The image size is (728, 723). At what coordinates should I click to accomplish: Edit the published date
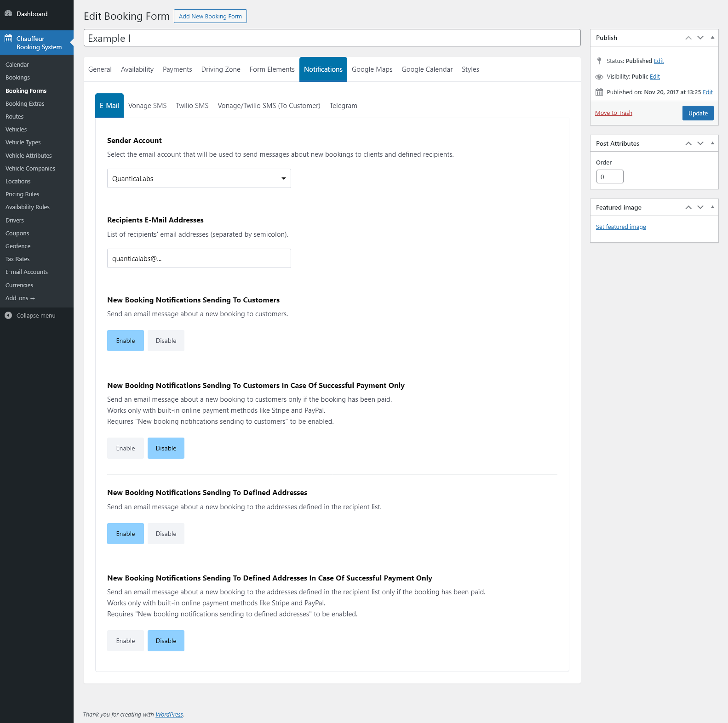[708, 92]
